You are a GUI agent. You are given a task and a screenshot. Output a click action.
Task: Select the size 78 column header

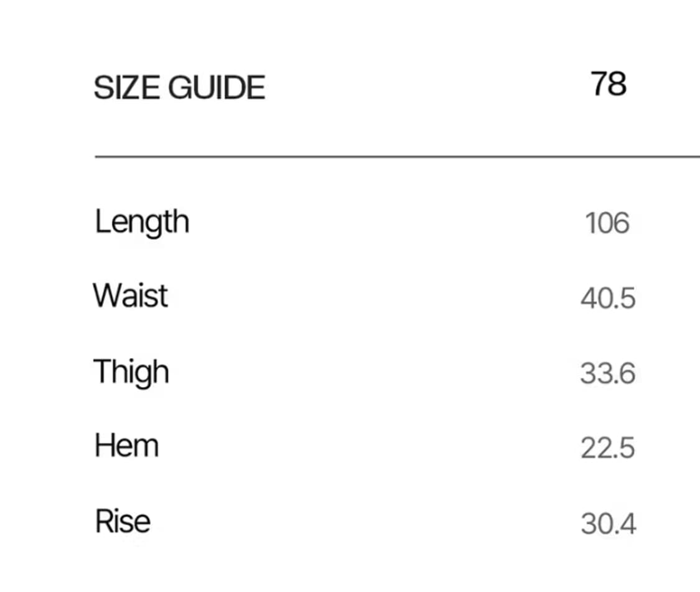pyautogui.click(x=608, y=84)
